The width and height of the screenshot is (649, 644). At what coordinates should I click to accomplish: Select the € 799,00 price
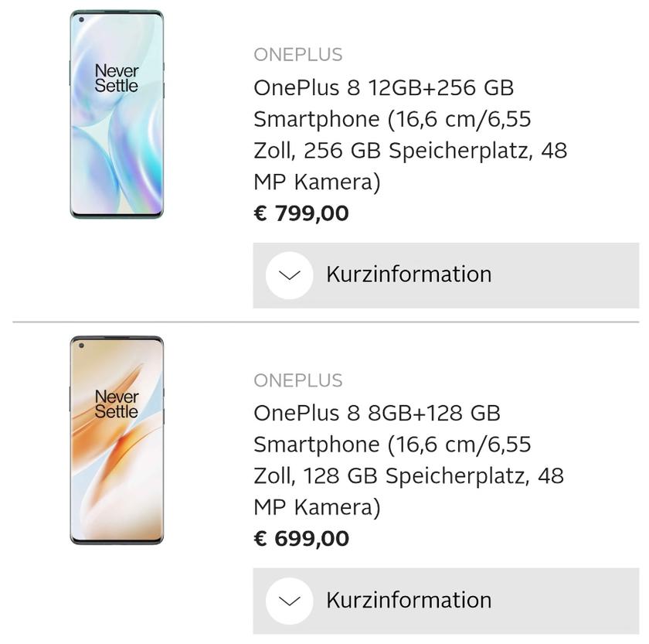(301, 213)
